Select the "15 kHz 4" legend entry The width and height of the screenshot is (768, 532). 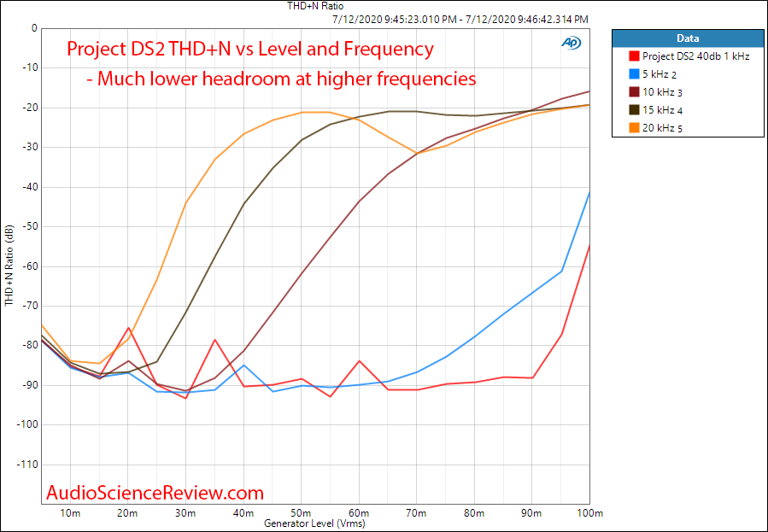click(656, 110)
